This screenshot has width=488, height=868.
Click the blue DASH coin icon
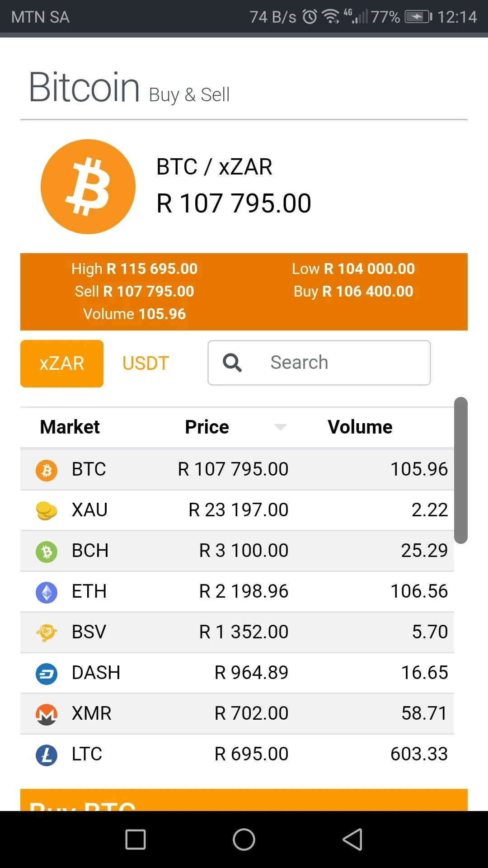pyautogui.click(x=47, y=674)
